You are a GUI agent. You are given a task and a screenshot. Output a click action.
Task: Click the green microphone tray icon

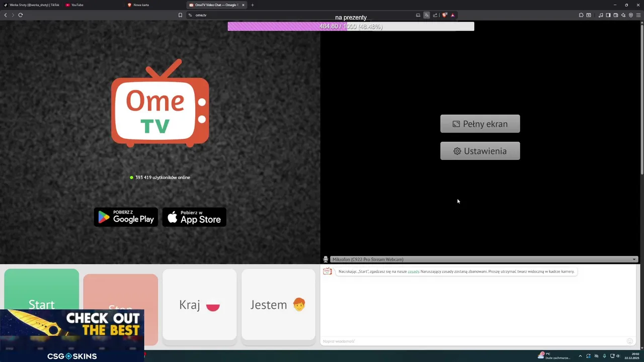click(604, 356)
